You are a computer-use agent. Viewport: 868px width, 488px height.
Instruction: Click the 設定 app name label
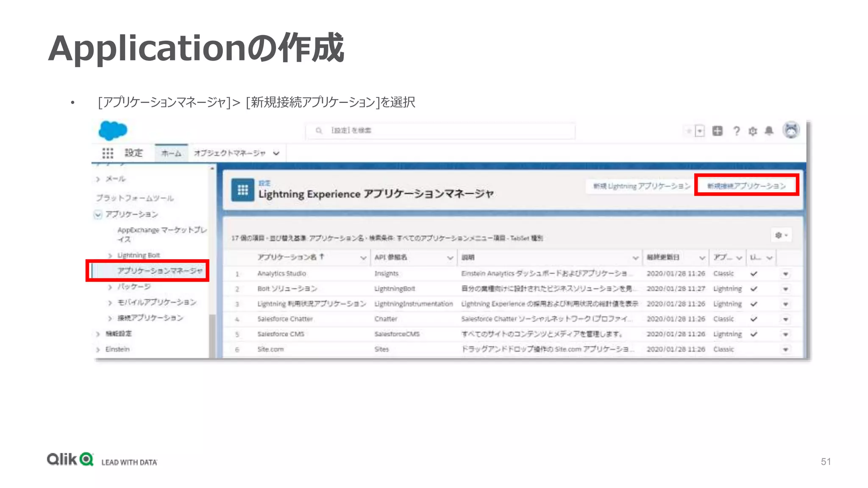tap(134, 153)
